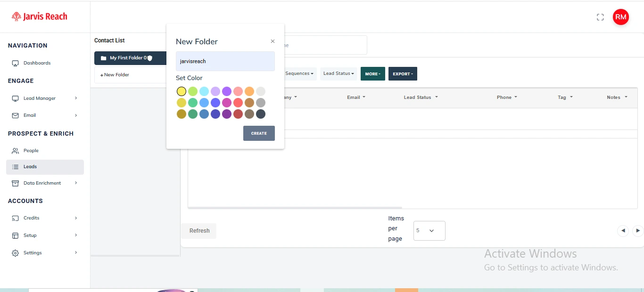Open the EXPORT dropdown button
The height and width of the screenshot is (292, 644).
coord(403,74)
